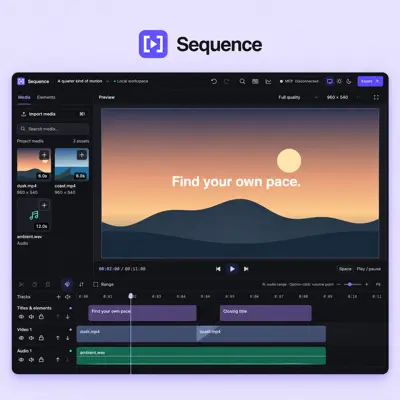Click the timeline playhead marker
This screenshot has width=400, height=400.
click(131, 296)
